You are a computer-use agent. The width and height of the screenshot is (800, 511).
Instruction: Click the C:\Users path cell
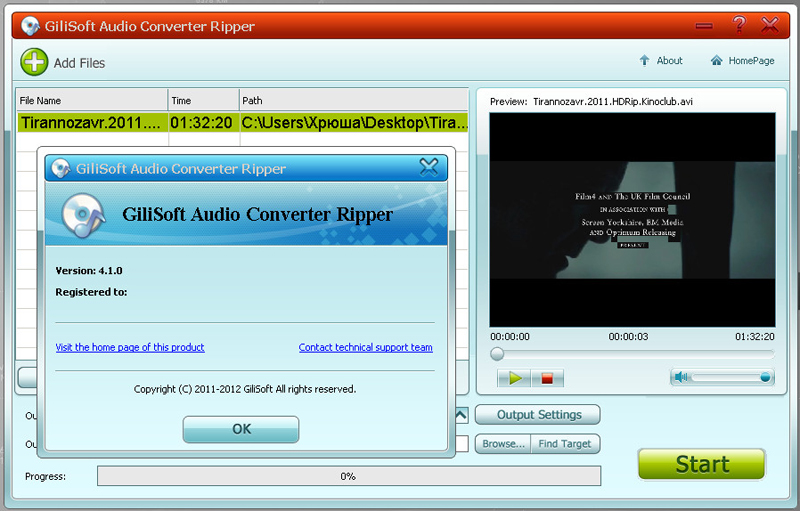coord(354,122)
